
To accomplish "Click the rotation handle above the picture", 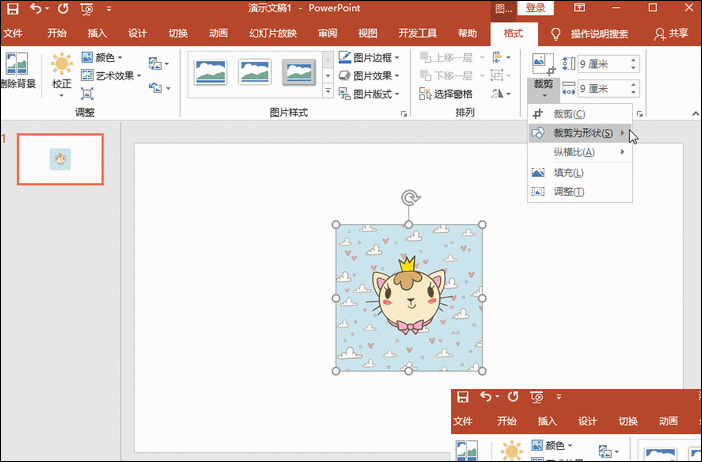I will click(x=409, y=198).
